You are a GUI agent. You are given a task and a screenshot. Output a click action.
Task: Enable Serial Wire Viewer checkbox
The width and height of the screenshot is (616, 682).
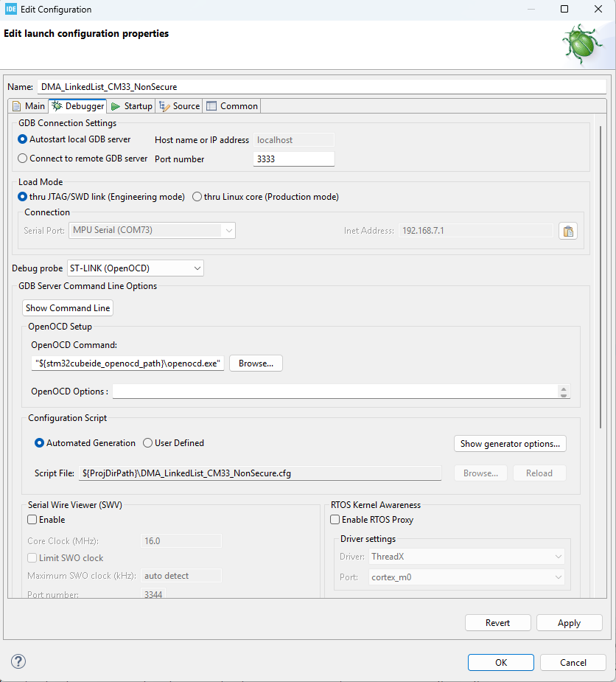(x=32, y=519)
